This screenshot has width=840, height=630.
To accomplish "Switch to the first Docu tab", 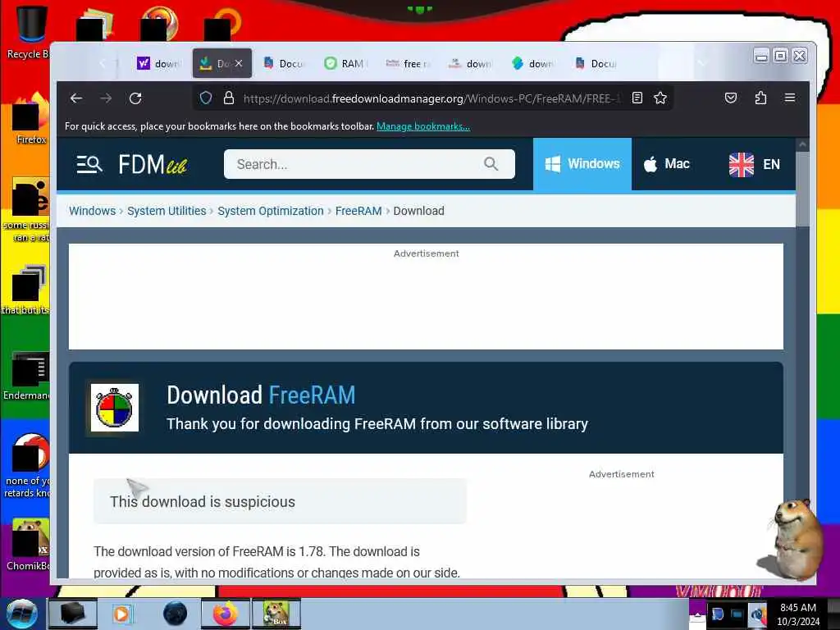I will coord(283,63).
